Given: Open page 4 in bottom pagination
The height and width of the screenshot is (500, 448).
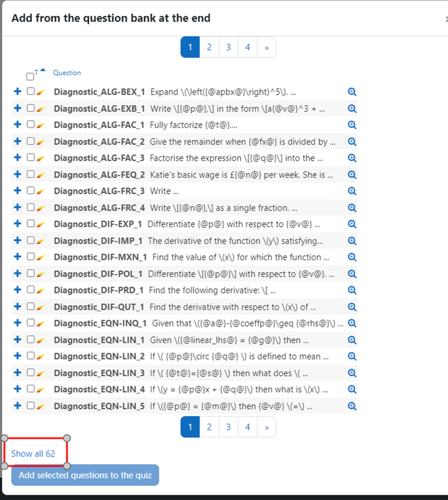Looking at the screenshot, I should coord(247,427).
